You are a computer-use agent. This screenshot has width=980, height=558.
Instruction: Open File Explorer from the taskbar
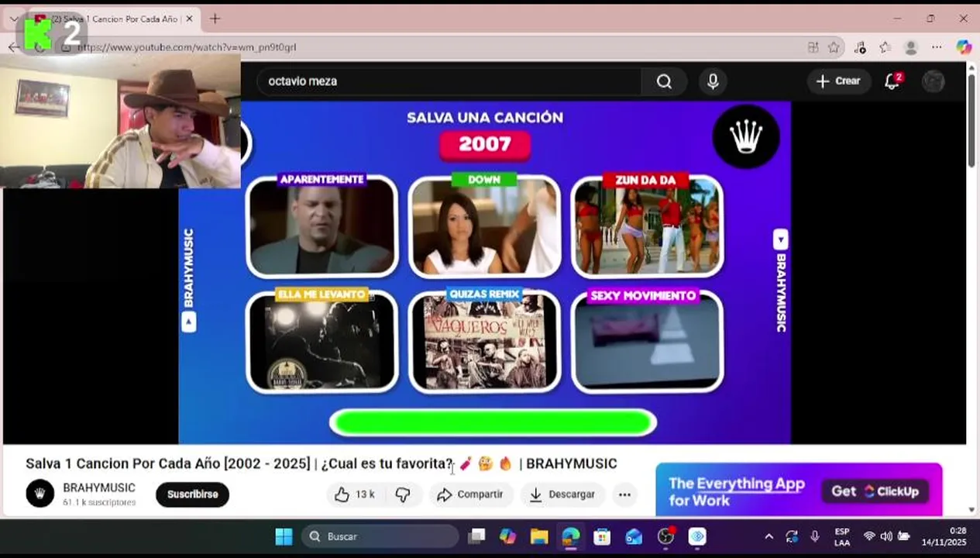tap(539, 536)
